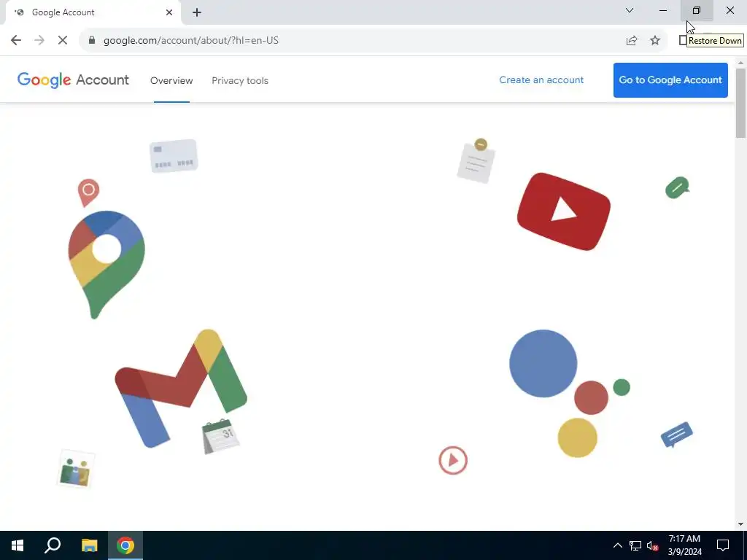Click the photo picture illustration
The image size is (747, 560).
(x=76, y=469)
